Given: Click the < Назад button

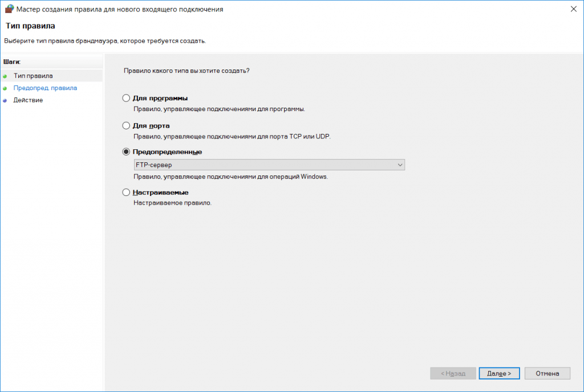Looking at the screenshot, I should 453,373.
